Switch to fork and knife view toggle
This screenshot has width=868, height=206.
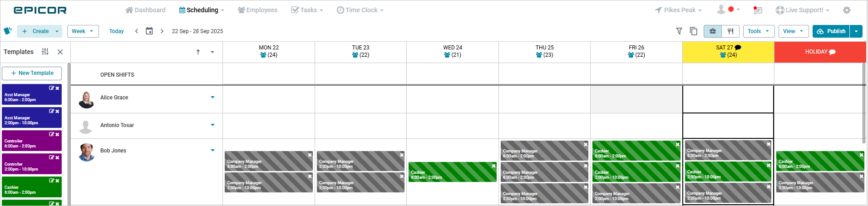click(730, 31)
